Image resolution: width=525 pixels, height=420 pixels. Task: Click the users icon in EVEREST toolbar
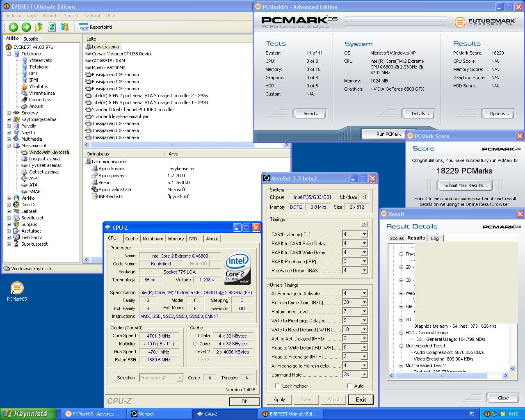[x=64, y=27]
